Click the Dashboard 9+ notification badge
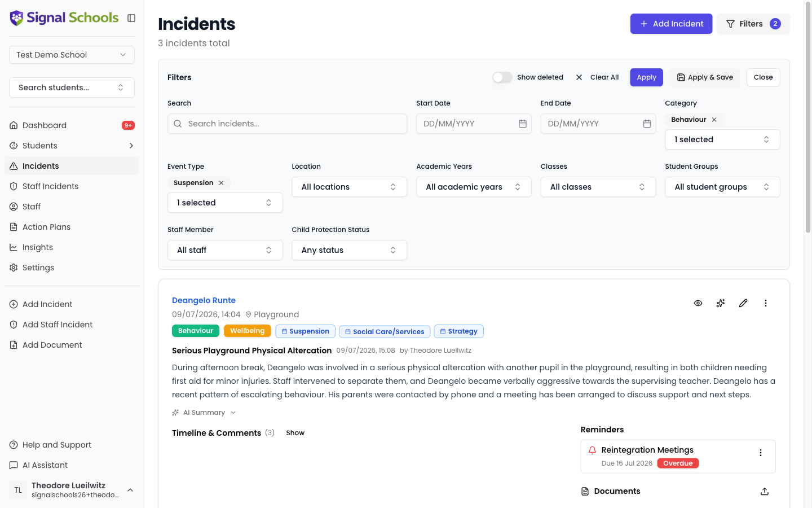Image resolution: width=812 pixels, height=508 pixels. tap(128, 125)
